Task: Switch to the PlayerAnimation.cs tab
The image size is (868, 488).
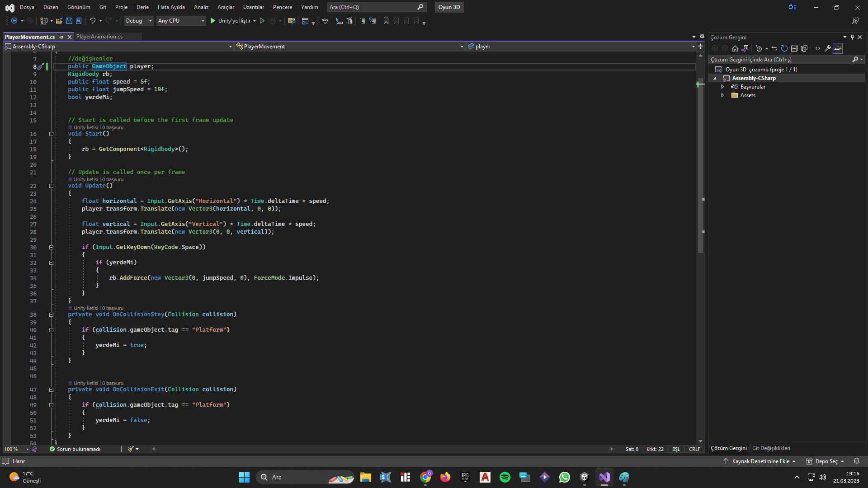Action: (x=99, y=37)
